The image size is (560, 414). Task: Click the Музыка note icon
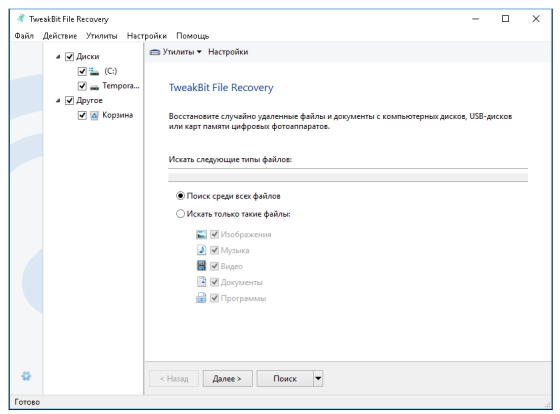pos(201,250)
